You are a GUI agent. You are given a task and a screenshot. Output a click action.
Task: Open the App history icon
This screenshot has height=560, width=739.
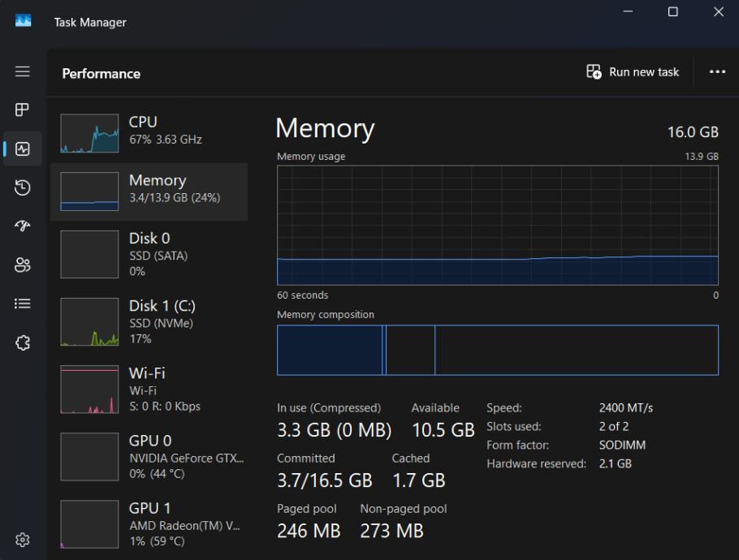pos(23,188)
